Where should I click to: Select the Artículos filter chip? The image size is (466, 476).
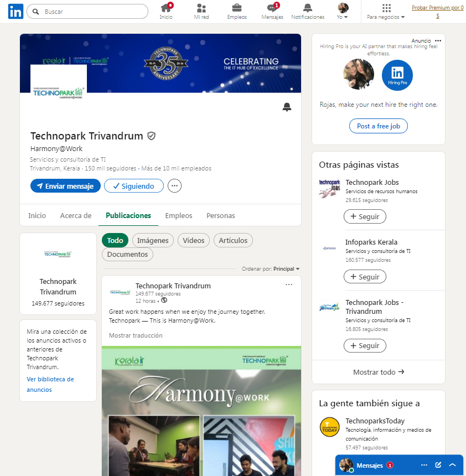tap(233, 240)
